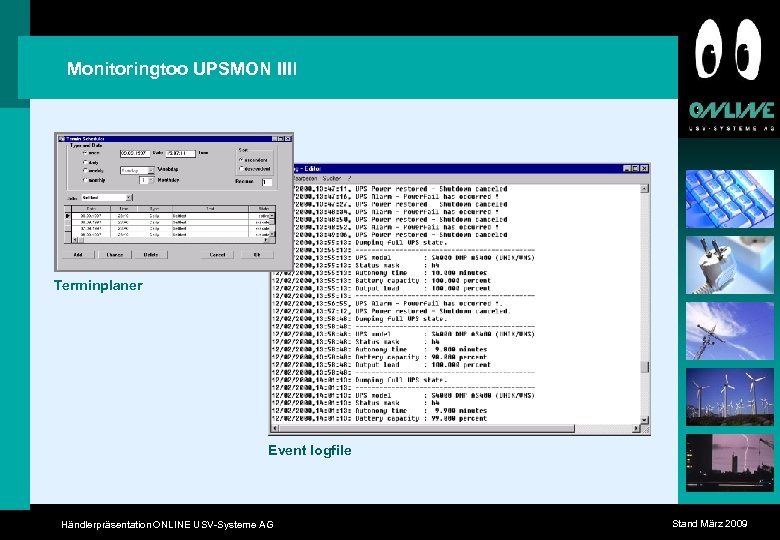The image size is (780, 540).
Task: Click the Ok button in scheduler
Action: [x=257, y=255]
